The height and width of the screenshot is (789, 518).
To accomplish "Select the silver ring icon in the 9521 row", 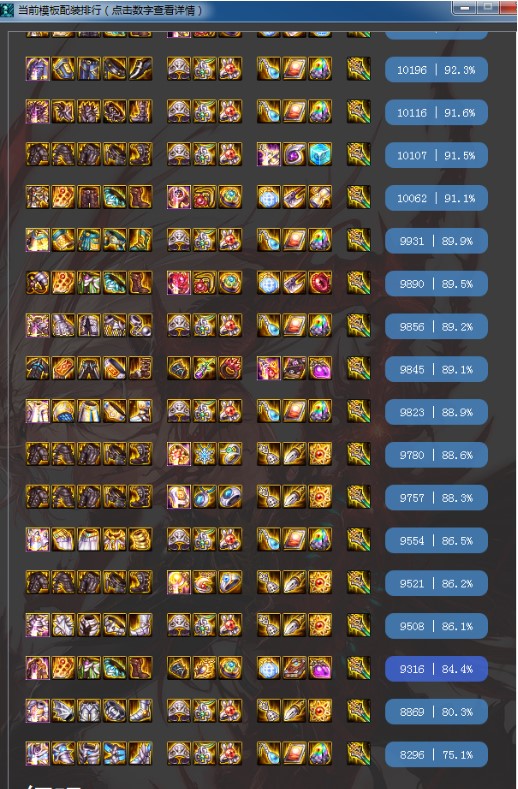I will [x=230, y=582].
